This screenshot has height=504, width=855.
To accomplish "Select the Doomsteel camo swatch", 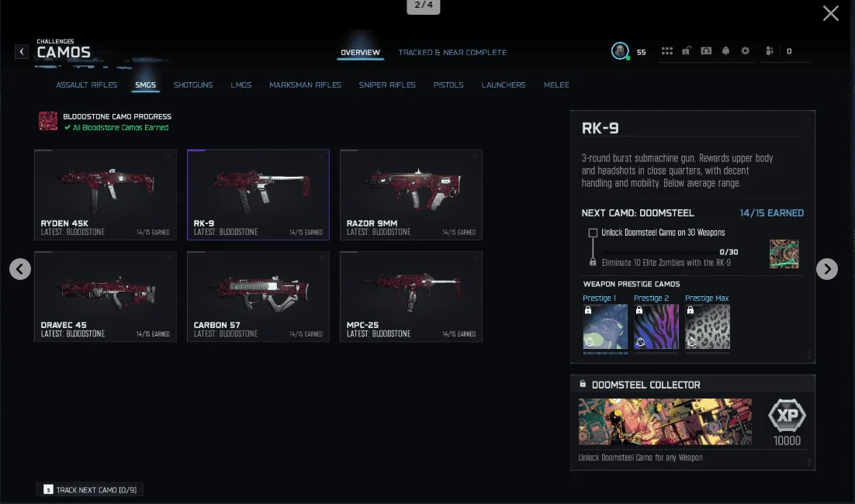I will pos(784,254).
